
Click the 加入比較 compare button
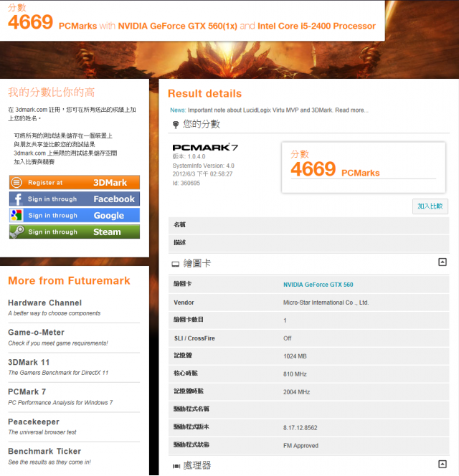point(430,206)
